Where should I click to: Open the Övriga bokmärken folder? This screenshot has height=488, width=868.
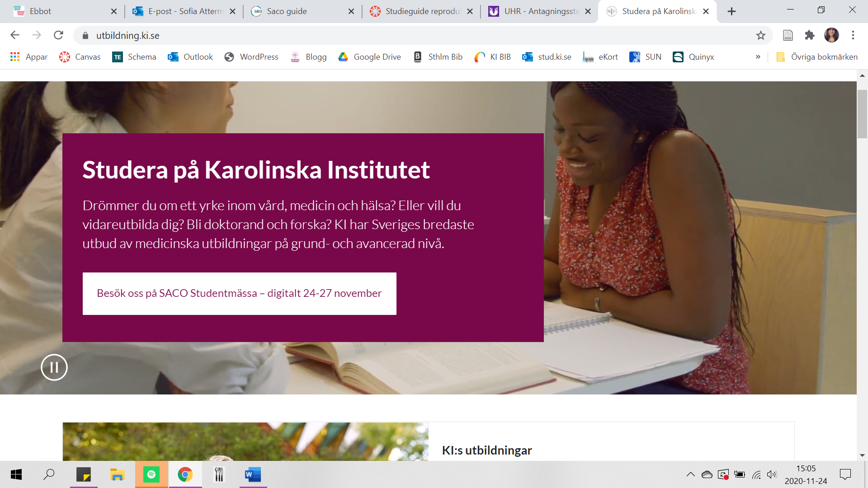coord(816,57)
